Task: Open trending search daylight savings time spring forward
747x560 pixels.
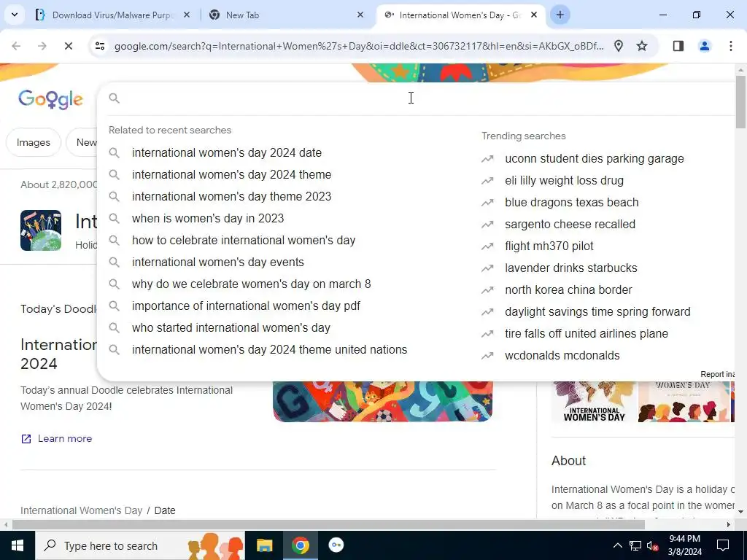Action: pos(597,312)
